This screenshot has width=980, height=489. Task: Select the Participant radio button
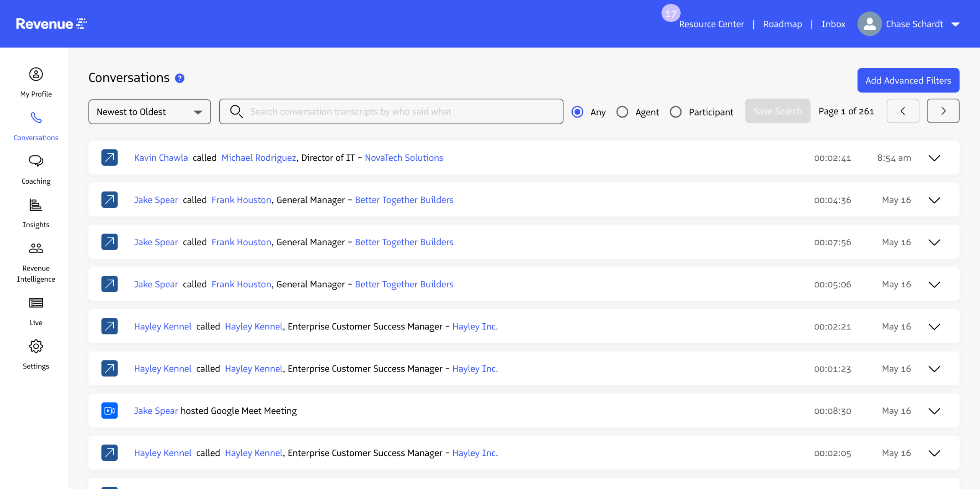[676, 112]
